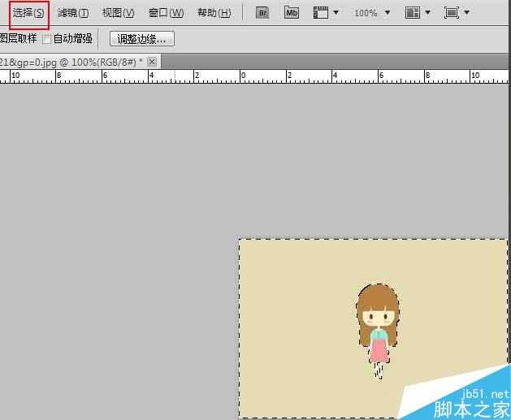Open the 100% zoom level dropdown
511x420 pixels.
tap(372, 13)
